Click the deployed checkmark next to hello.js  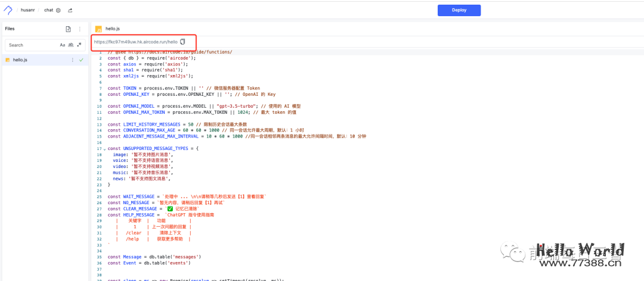click(x=81, y=60)
